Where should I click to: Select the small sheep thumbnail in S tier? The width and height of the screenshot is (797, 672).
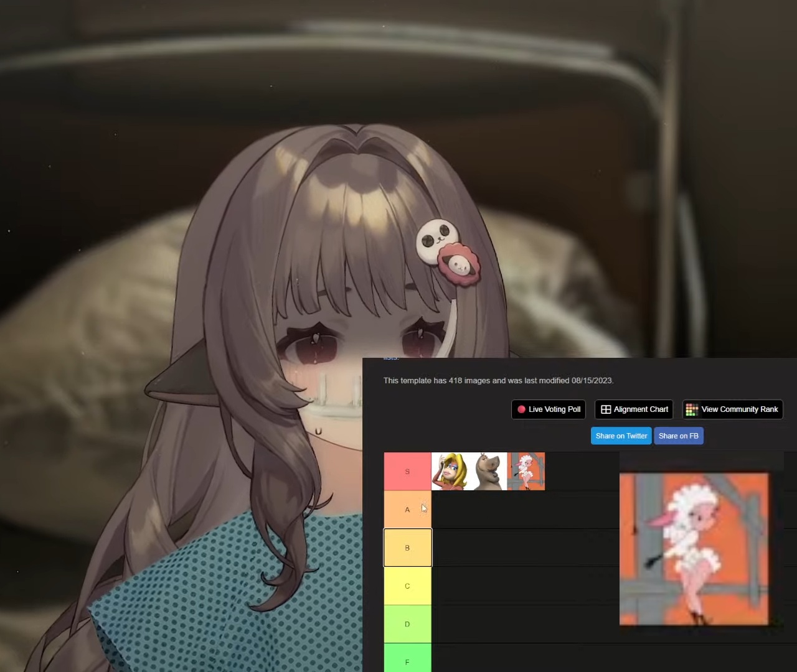(x=526, y=472)
